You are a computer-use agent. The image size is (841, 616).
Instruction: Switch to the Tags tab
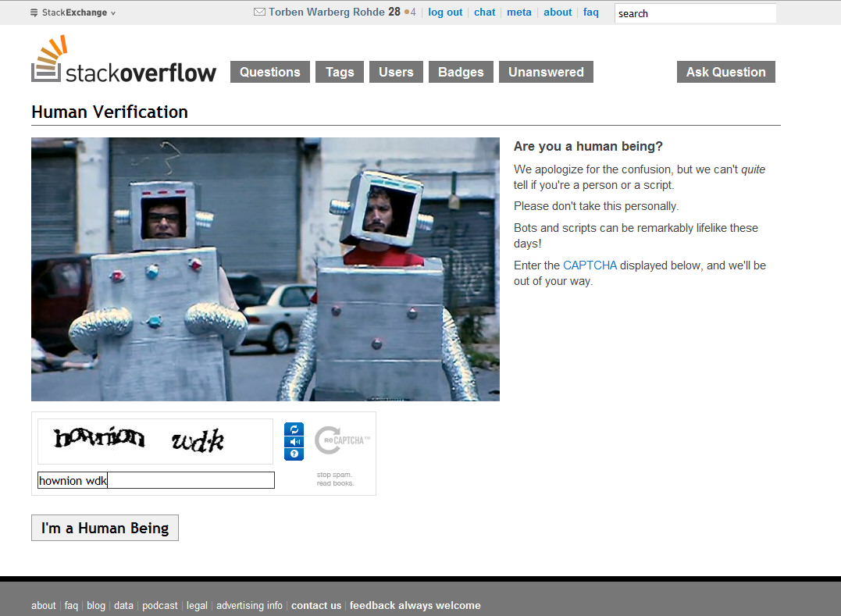coord(340,72)
